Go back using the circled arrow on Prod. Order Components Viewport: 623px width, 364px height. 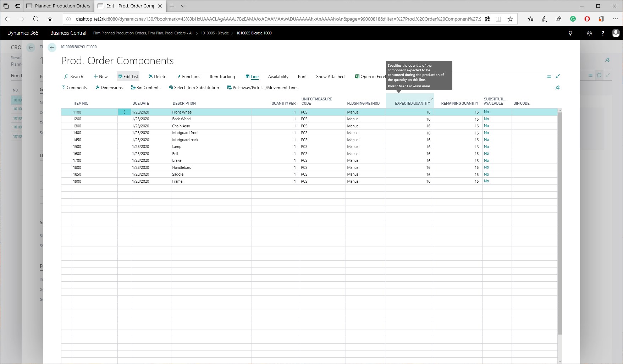pyautogui.click(x=52, y=48)
